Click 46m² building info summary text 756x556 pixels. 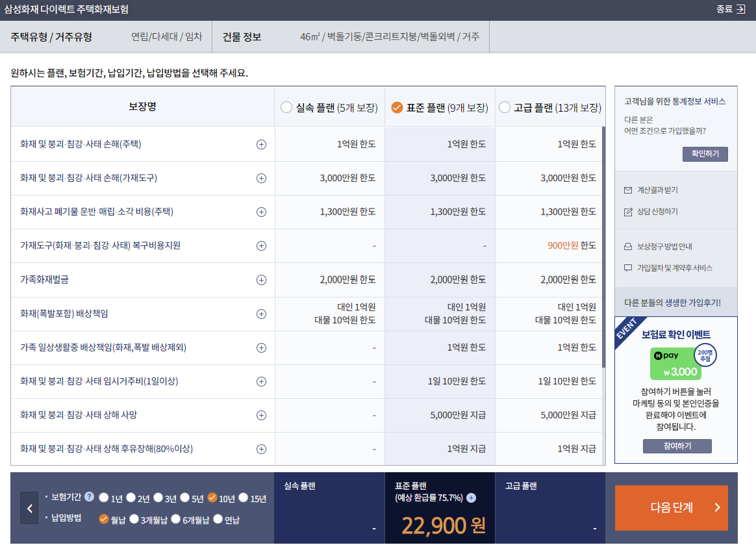pos(390,36)
